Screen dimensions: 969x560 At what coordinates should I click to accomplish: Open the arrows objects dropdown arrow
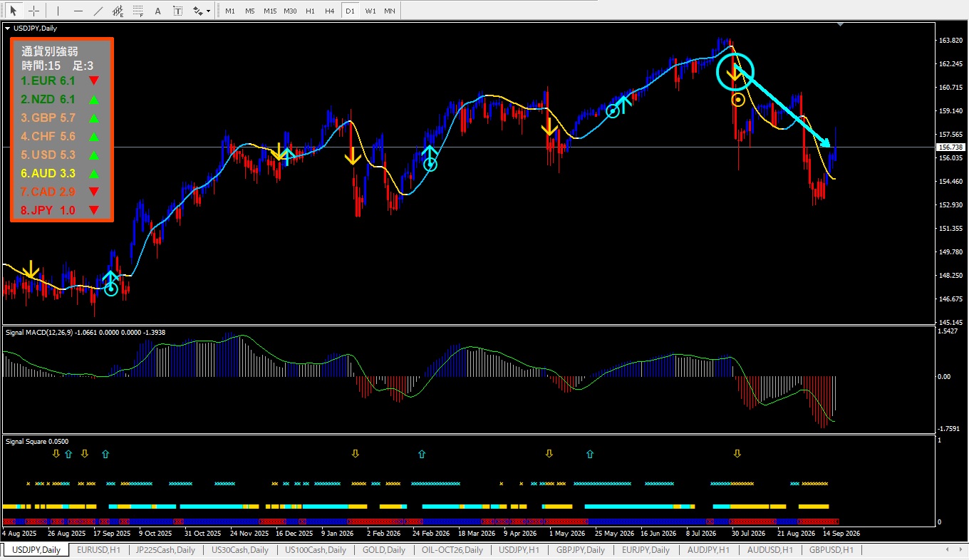(208, 11)
